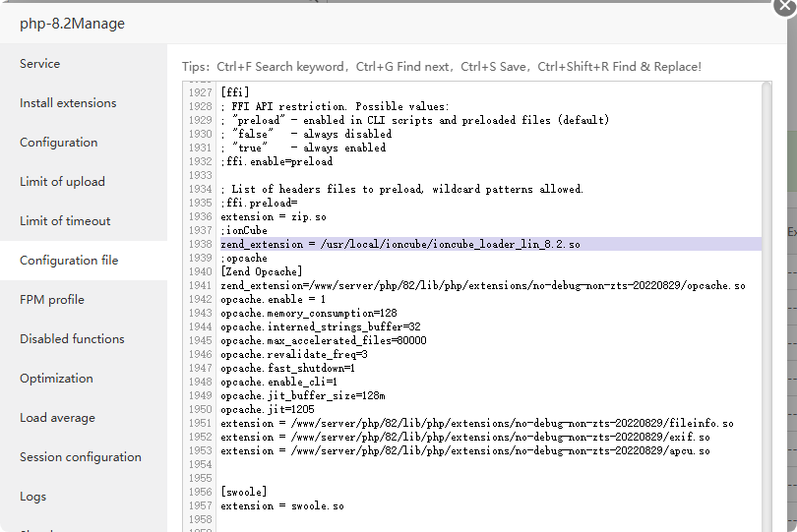
Task: Place cursor on ioncube zend_extension line
Action: point(400,244)
